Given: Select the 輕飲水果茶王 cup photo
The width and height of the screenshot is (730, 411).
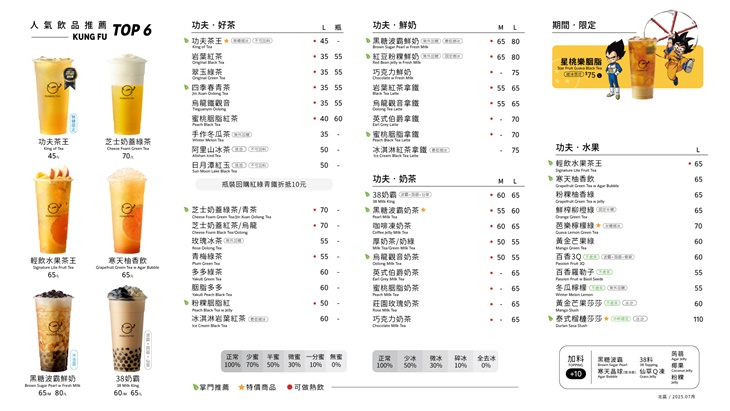Looking at the screenshot, I should coord(53,210).
